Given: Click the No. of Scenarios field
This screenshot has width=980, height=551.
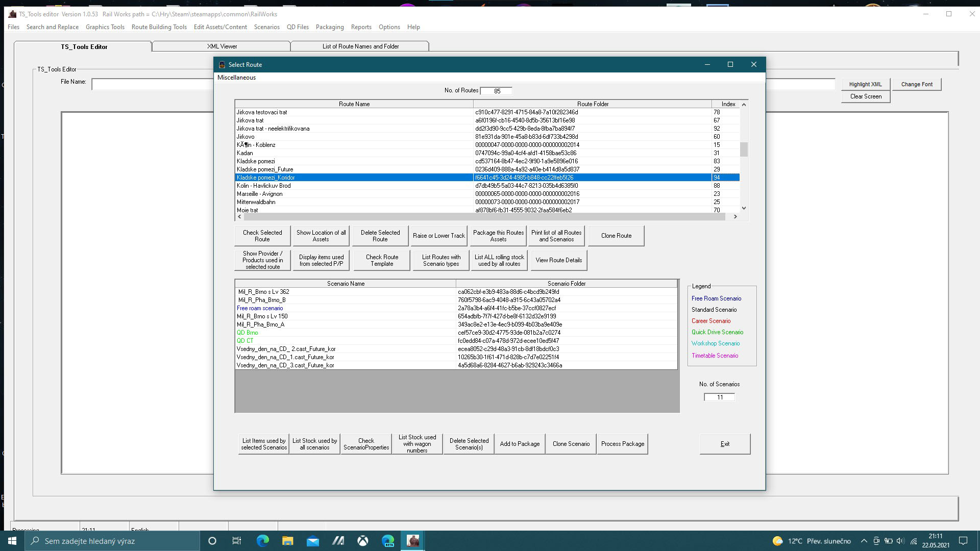Looking at the screenshot, I should point(719,397).
